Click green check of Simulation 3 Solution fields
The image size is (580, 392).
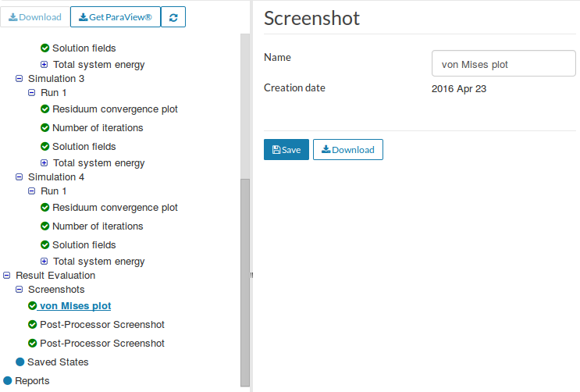click(x=44, y=147)
